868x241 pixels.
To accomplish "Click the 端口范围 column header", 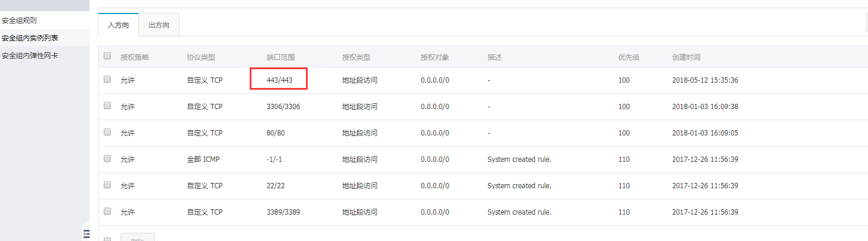I will 280,57.
